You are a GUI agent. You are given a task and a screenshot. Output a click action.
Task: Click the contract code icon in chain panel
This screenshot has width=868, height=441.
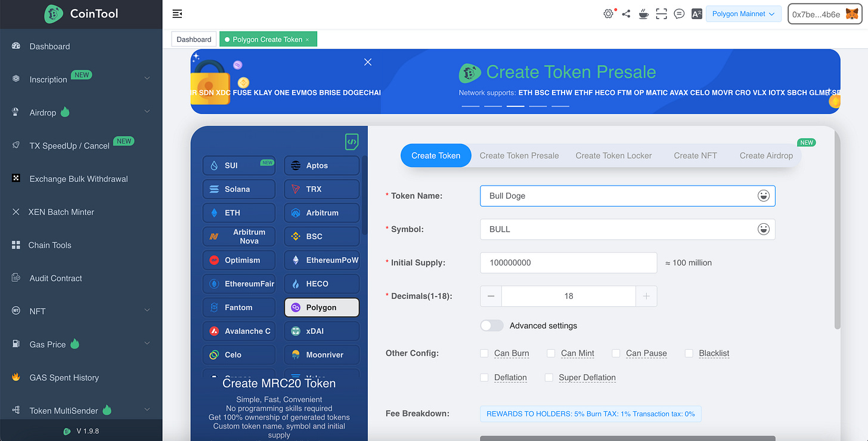(352, 142)
